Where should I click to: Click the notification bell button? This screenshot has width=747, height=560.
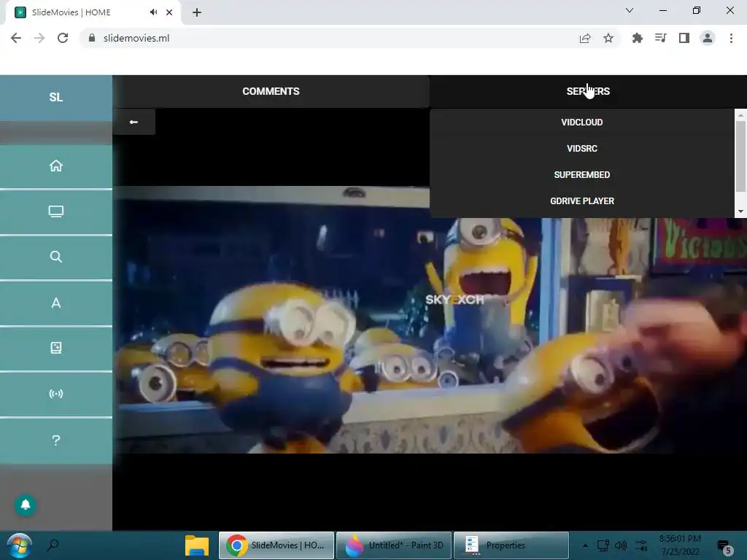click(26, 505)
